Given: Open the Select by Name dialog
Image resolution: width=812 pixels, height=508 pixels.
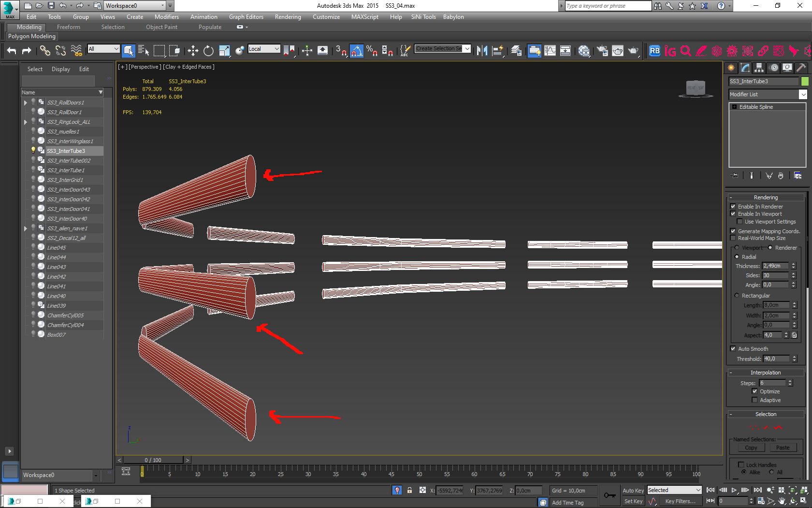Looking at the screenshot, I should click(x=144, y=50).
